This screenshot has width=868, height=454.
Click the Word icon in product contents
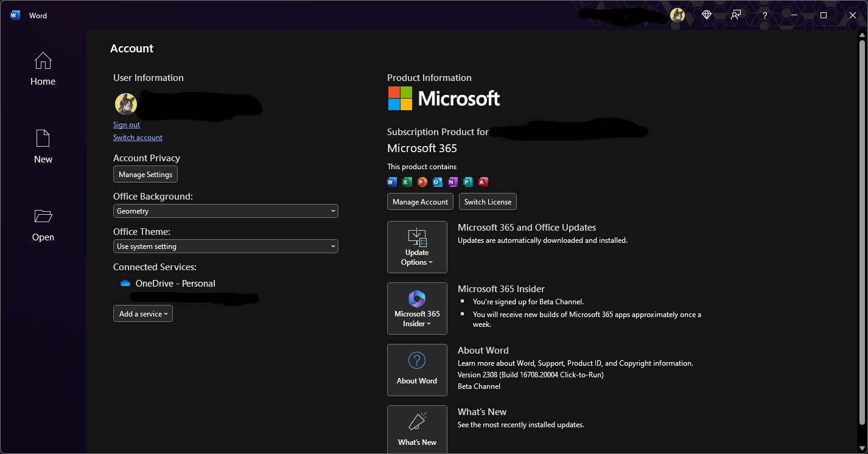click(x=391, y=181)
